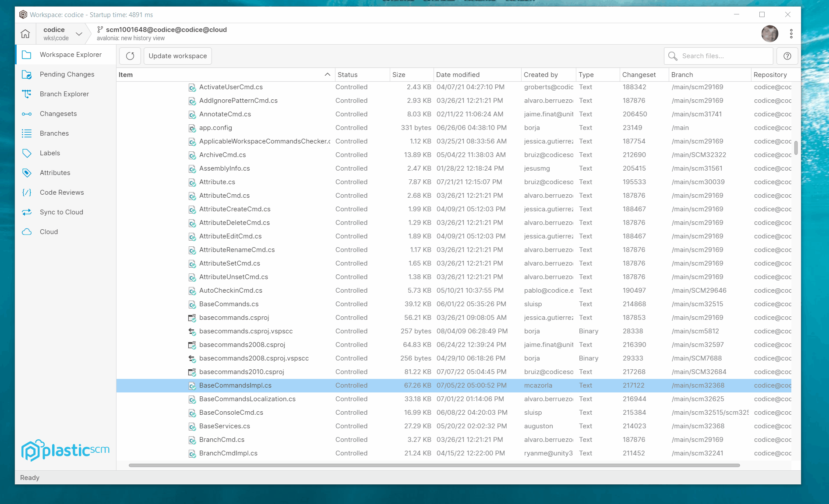Click the user avatar in the header
The height and width of the screenshot is (504, 829).
pos(770,33)
